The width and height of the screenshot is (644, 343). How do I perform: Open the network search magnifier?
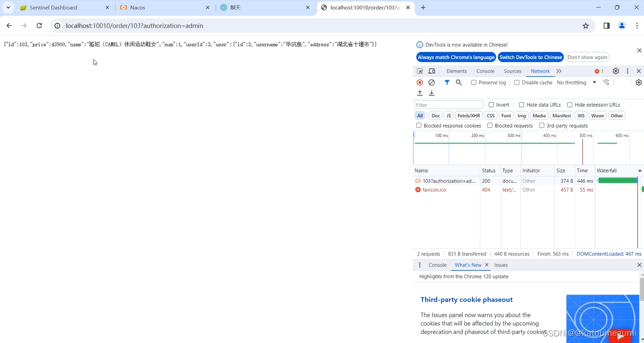pos(459,82)
